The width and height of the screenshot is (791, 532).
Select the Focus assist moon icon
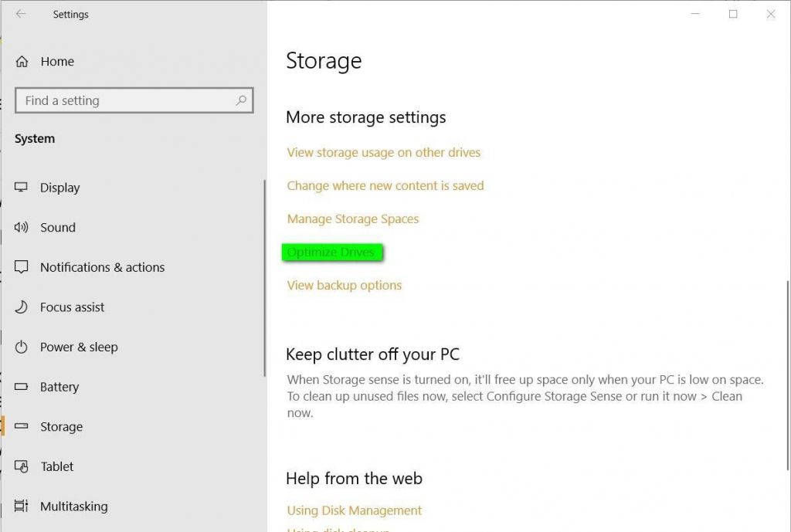point(21,307)
